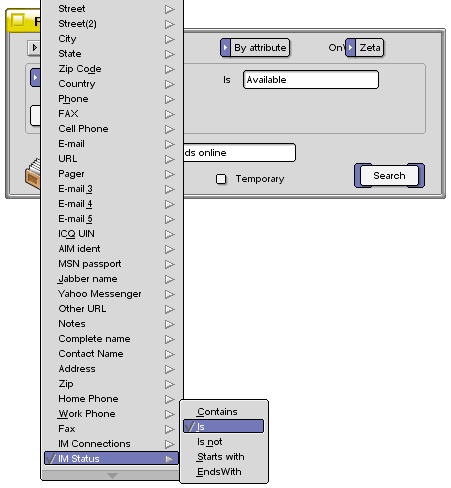Click the yellow window tab close box
Viewport: 451px width, 488px height.
point(18,20)
